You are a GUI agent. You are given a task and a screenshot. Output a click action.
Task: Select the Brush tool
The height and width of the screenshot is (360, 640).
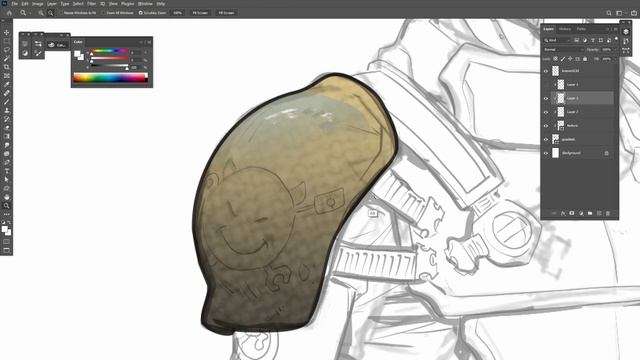click(7, 102)
